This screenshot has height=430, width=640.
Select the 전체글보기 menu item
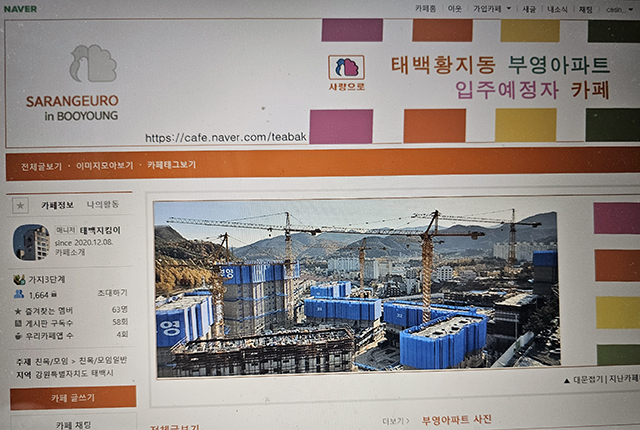pos(41,166)
